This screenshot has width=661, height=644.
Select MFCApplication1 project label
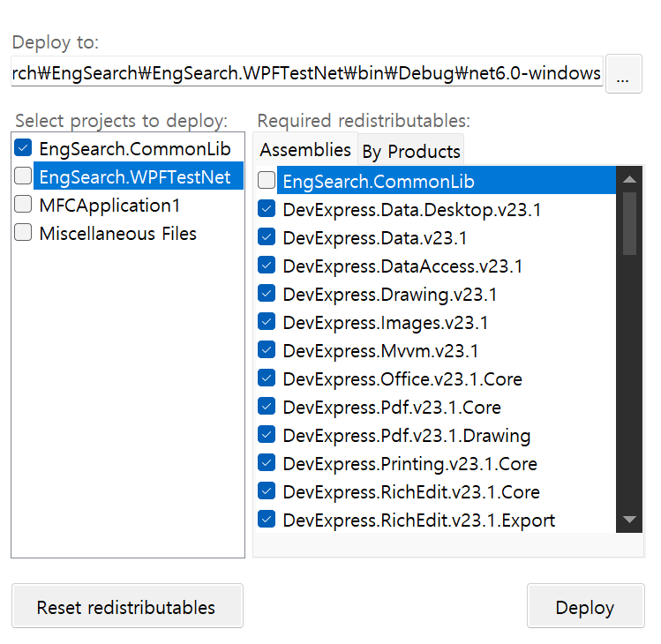(109, 206)
